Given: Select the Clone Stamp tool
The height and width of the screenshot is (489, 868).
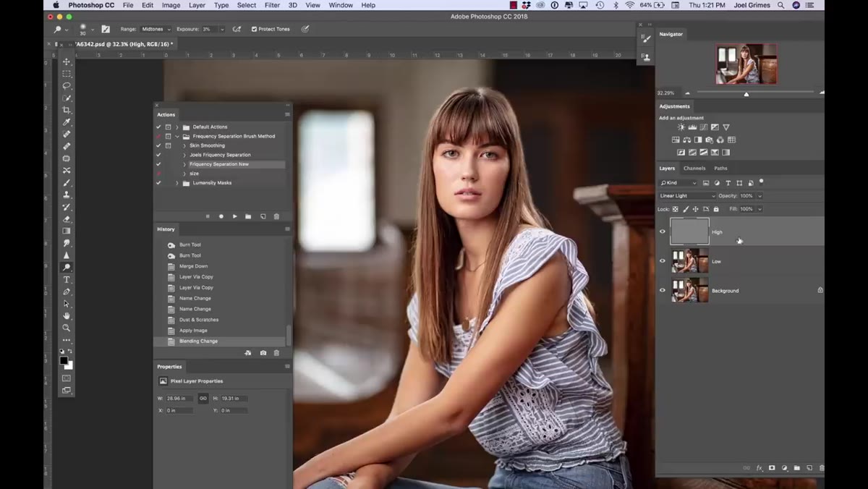Looking at the screenshot, I should tap(67, 195).
